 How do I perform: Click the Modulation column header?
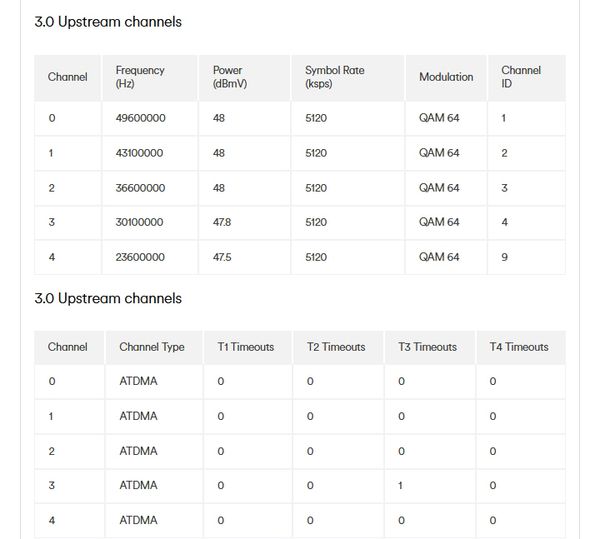pos(446,78)
